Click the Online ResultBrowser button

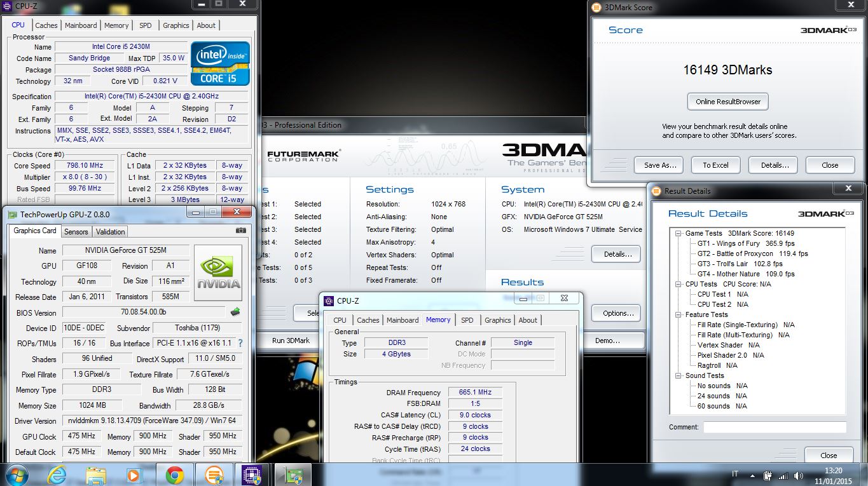[x=728, y=102]
